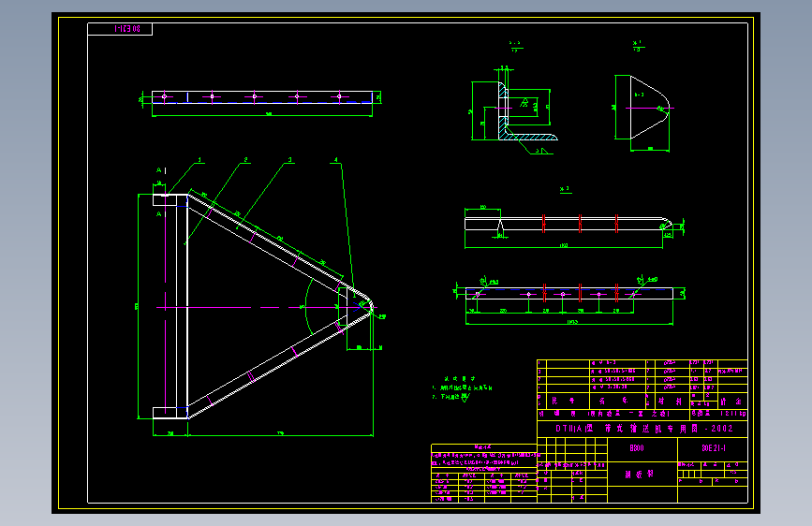812x526 pixels.
Task: Click part balloon number 1
Action: pos(199,160)
